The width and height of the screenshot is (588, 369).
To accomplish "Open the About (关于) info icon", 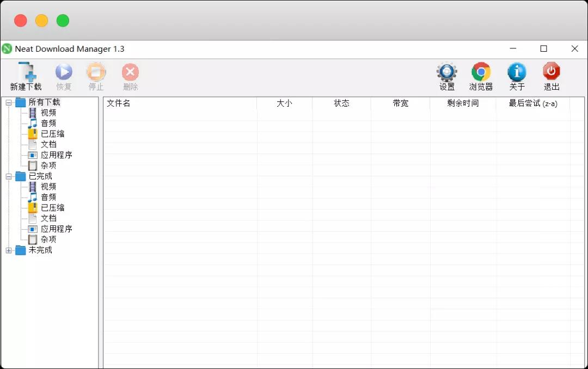I will click(x=517, y=72).
